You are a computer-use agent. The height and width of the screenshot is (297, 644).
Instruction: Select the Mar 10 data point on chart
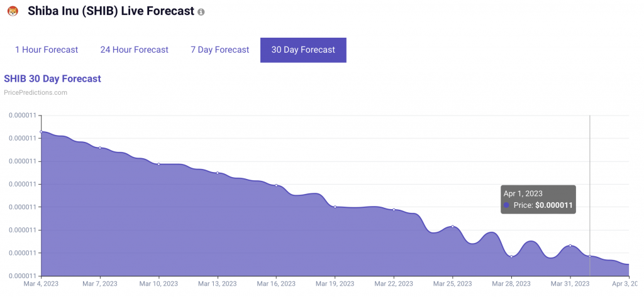(x=158, y=164)
